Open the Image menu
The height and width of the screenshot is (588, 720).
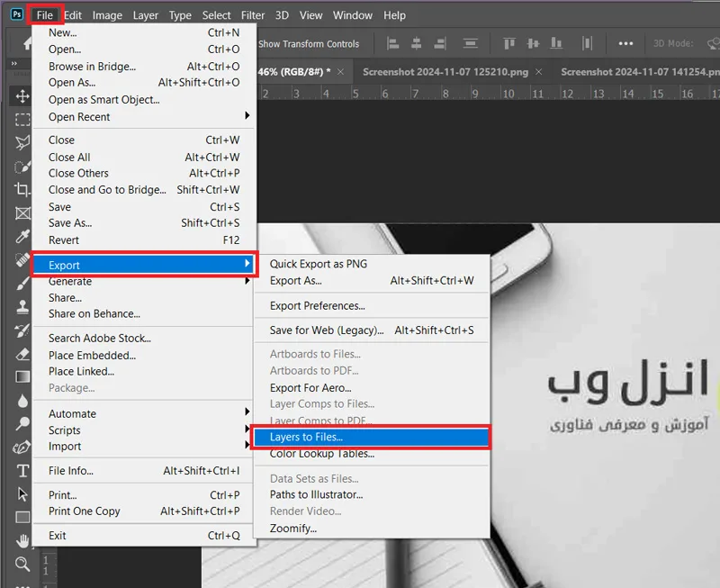[107, 15]
